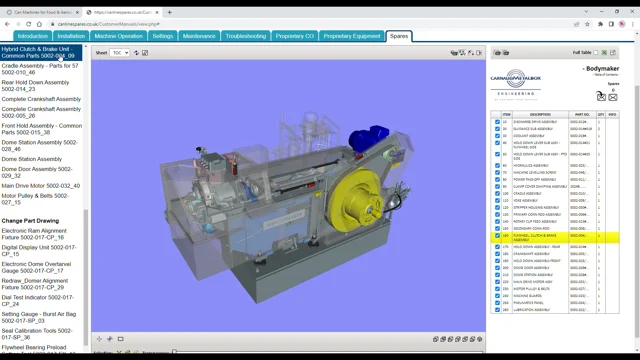Click the first icon in viewer top-right group
Viewport: 640px width, 360px height.
point(454,53)
